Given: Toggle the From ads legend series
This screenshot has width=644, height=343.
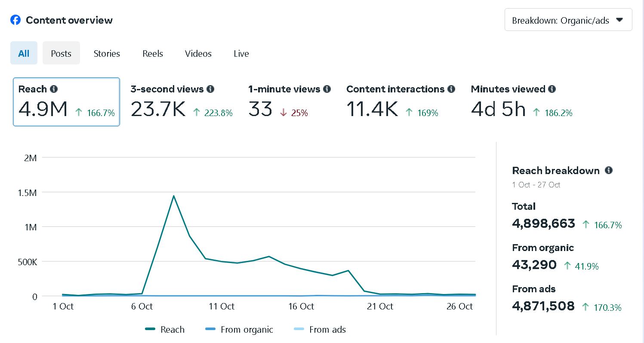Looking at the screenshot, I should [x=320, y=330].
